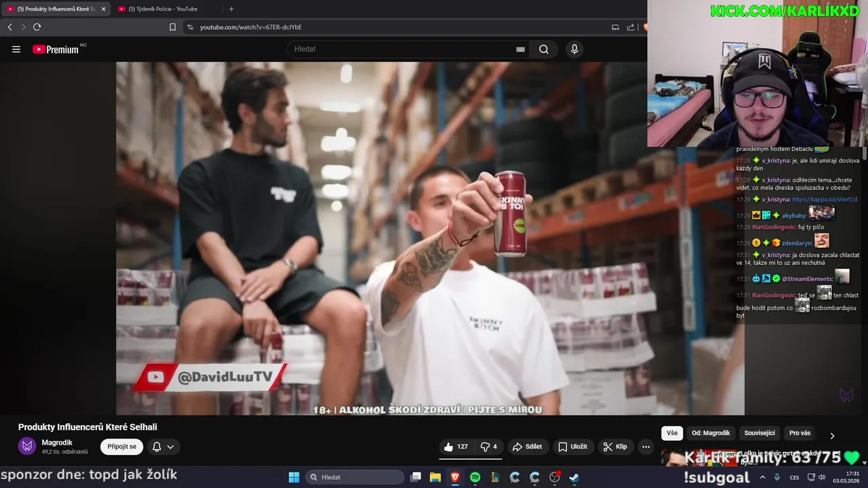Viewport: 868px width, 488px height.
Task: Click the Připojit se join button
Action: (x=122, y=447)
